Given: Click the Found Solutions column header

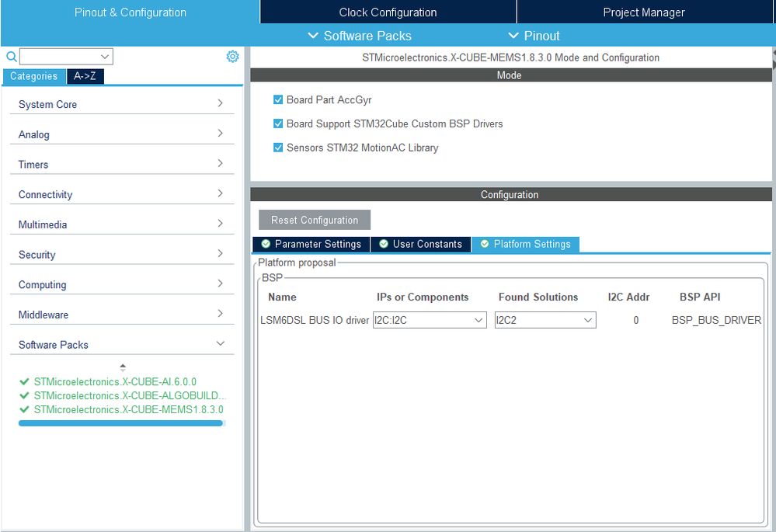Looking at the screenshot, I should tap(538, 297).
